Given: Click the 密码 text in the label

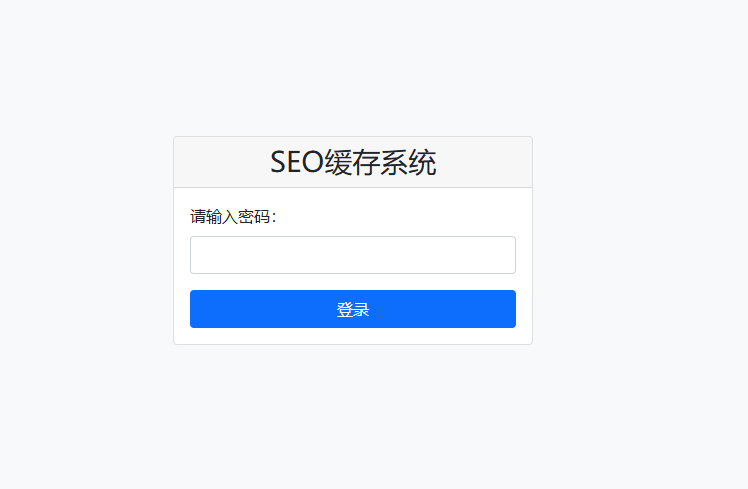Looking at the screenshot, I should [254, 217].
